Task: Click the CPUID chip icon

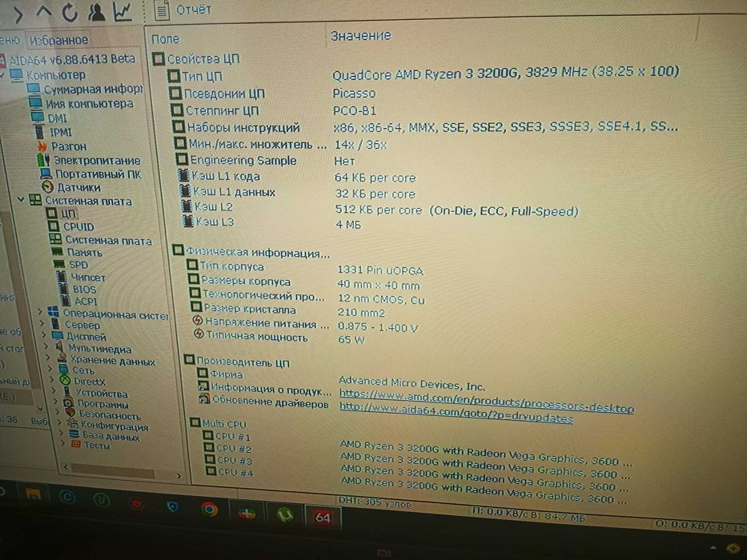Action: point(54,226)
